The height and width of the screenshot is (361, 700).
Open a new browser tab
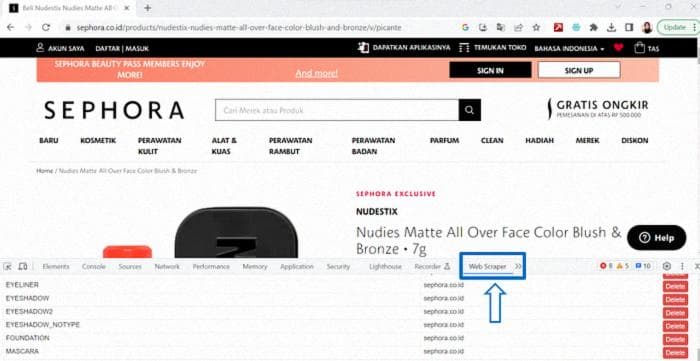pyautogui.click(x=148, y=8)
